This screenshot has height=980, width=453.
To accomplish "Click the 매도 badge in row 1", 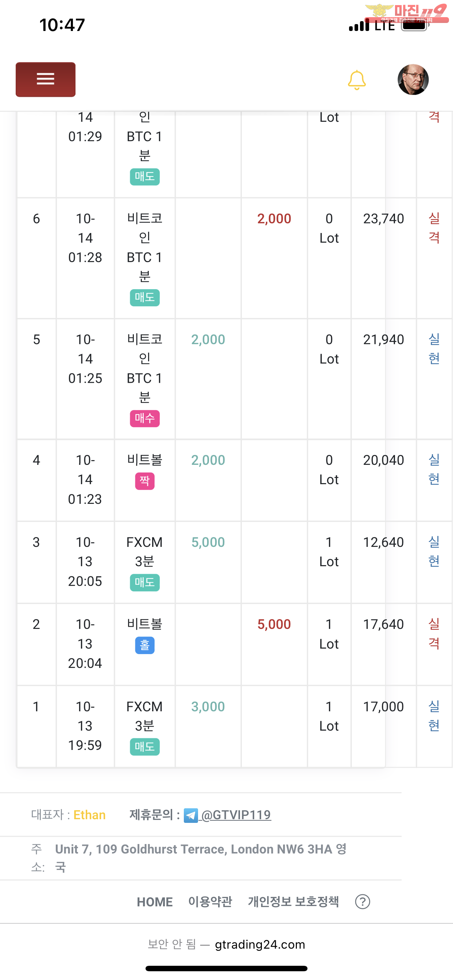I will (x=145, y=746).
